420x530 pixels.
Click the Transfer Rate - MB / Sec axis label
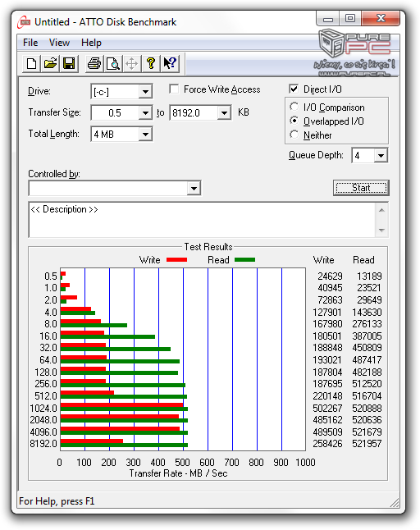[178, 473]
